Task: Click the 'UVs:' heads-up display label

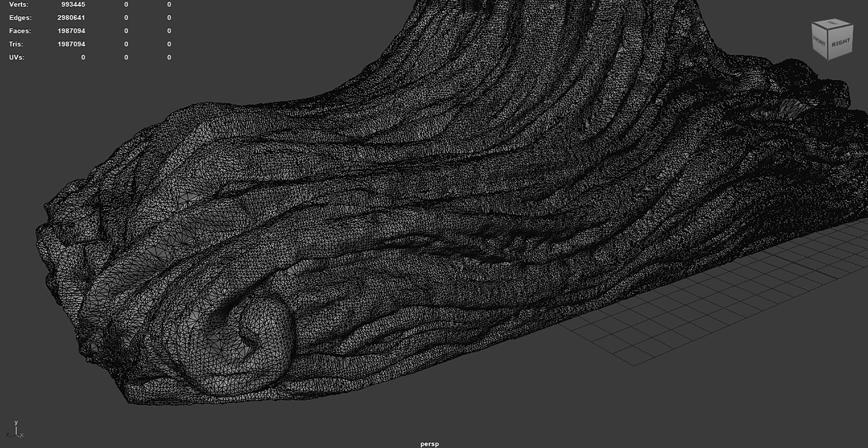Action: 17,57
